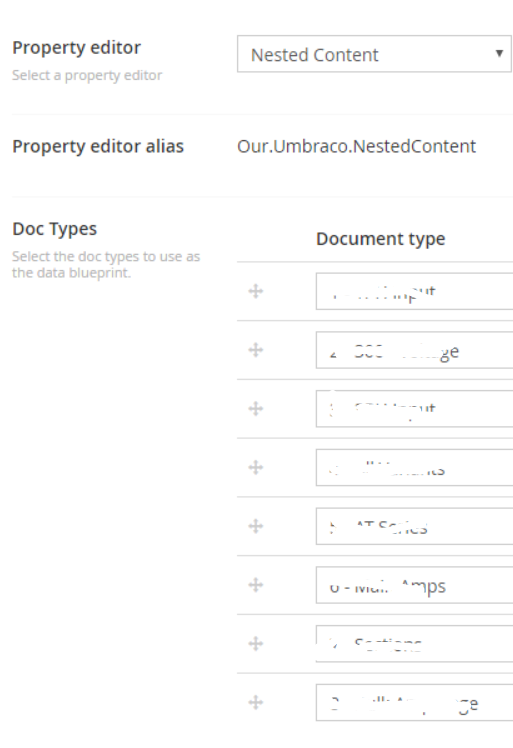Grab the move handle beside the Sections row
Viewport: 513px width, 748px height.
[256, 644]
